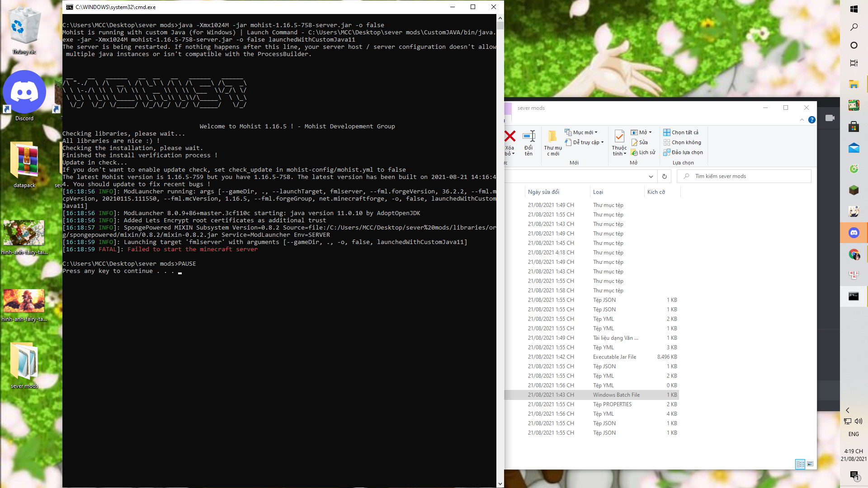This screenshot has height=488, width=868.
Task: Open Discord from the taskbar
Action: click(x=854, y=233)
